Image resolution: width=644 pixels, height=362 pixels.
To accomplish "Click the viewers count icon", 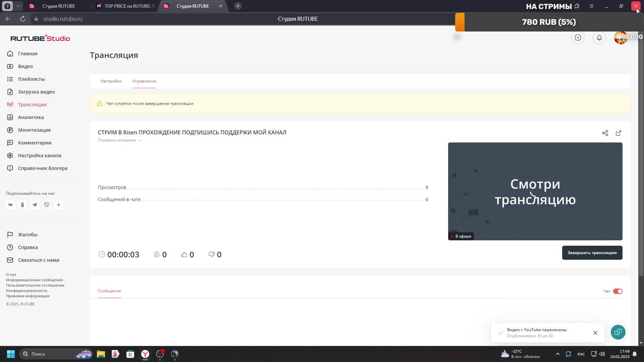I will coord(157,255).
